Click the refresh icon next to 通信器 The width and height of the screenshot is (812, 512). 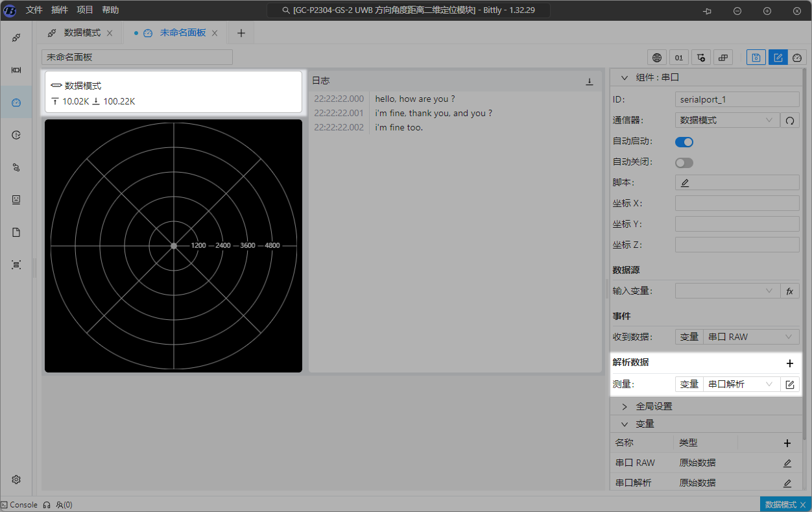pos(790,120)
